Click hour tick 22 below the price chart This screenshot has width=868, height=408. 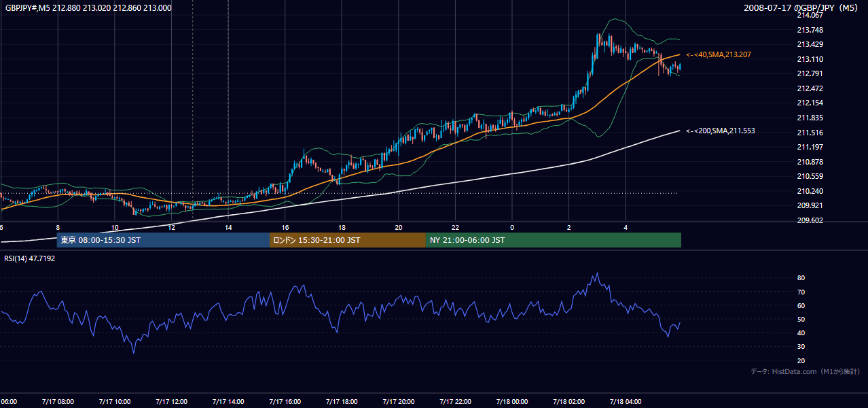[455, 228]
